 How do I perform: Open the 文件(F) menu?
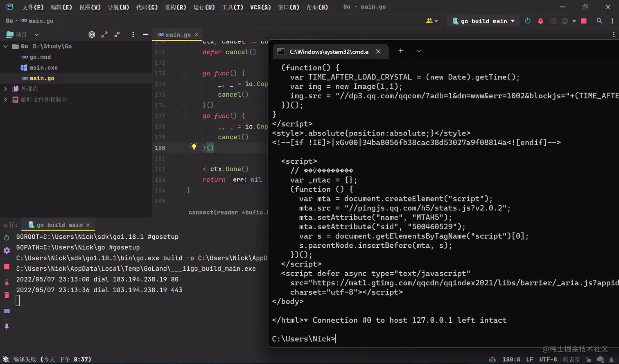[x=33, y=7]
